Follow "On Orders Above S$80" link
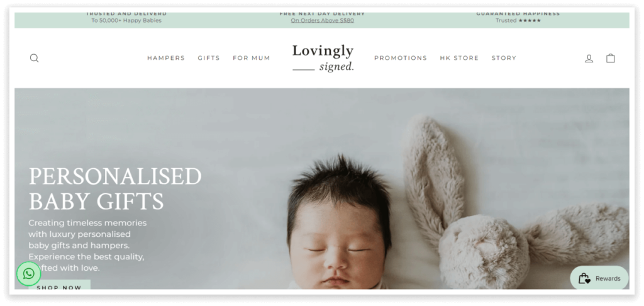Viewport: 644px width, 306px height. pos(323,21)
